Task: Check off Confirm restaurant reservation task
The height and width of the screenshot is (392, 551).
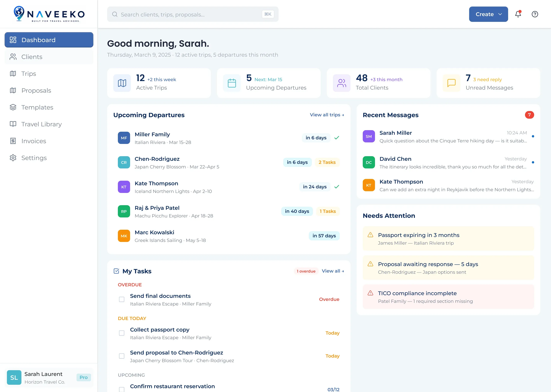Action: pyautogui.click(x=122, y=389)
